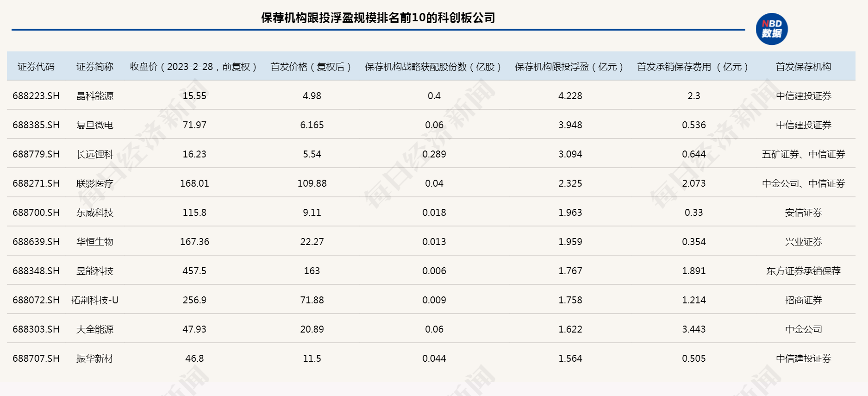Click company name 华恒生物
Image resolution: width=868 pixels, height=396 pixels.
pos(95,242)
